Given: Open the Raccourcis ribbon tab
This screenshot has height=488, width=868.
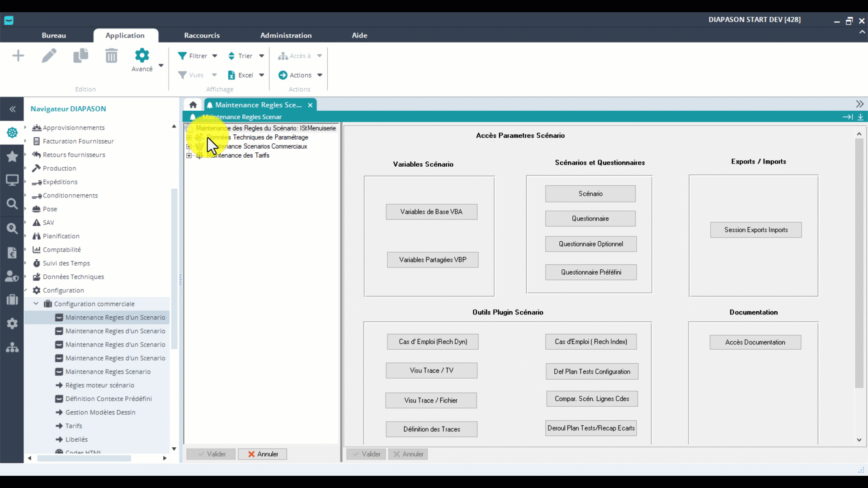Looking at the screenshot, I should point(202,35).
